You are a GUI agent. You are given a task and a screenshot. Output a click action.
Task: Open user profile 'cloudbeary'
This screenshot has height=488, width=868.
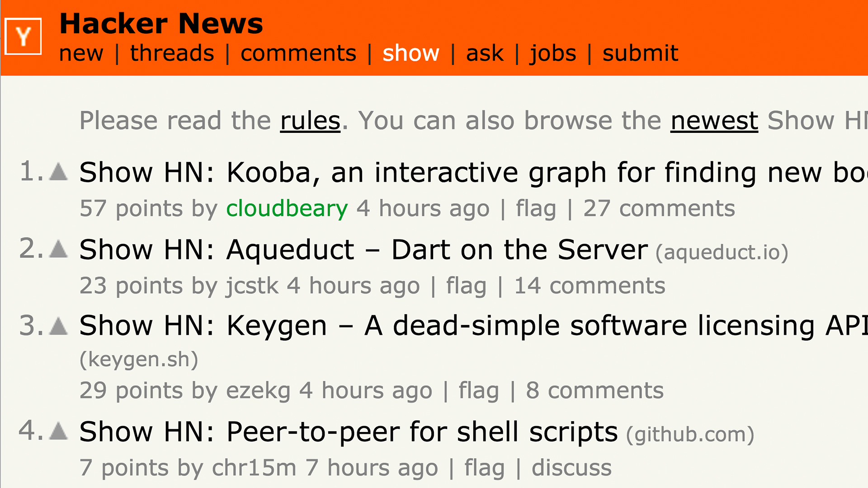[287, 208]
